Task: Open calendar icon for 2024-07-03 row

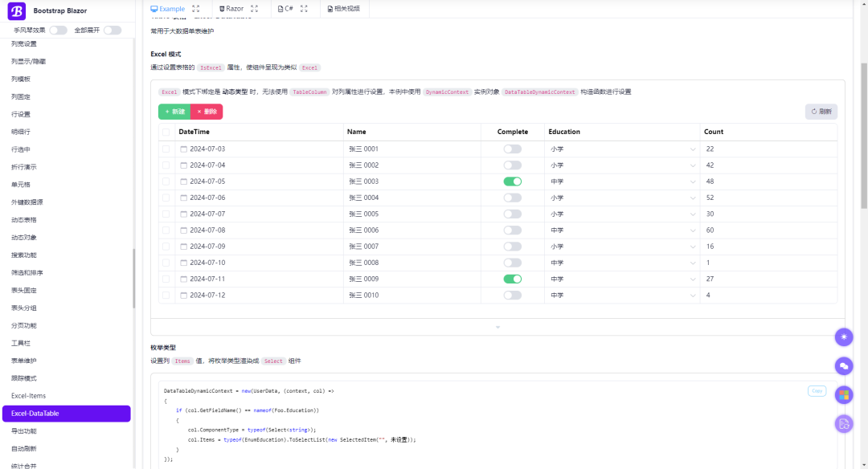Action: click(183, 149)
